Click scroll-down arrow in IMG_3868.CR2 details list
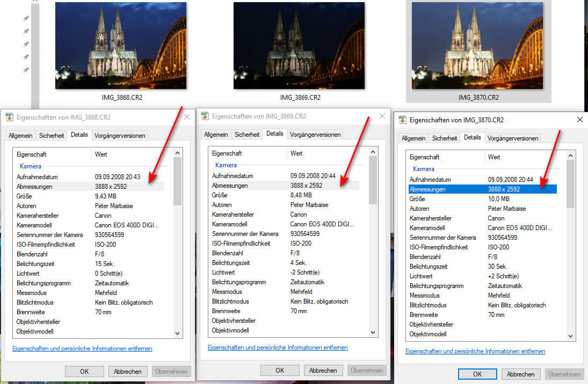The height and width of the screenshot is (384, 588). [177, 333]
